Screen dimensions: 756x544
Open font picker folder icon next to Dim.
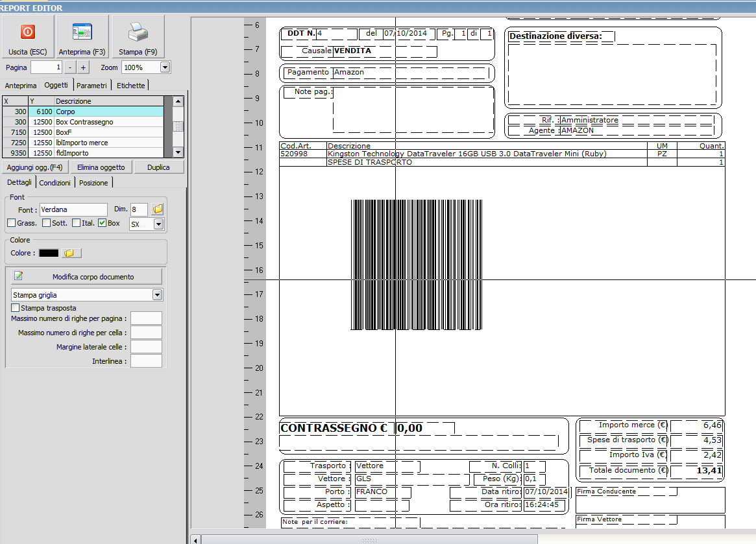click(158, 209)
